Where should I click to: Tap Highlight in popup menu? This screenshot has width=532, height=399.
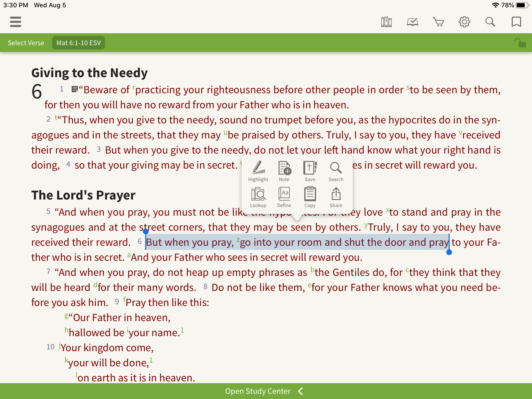point(258,171)
